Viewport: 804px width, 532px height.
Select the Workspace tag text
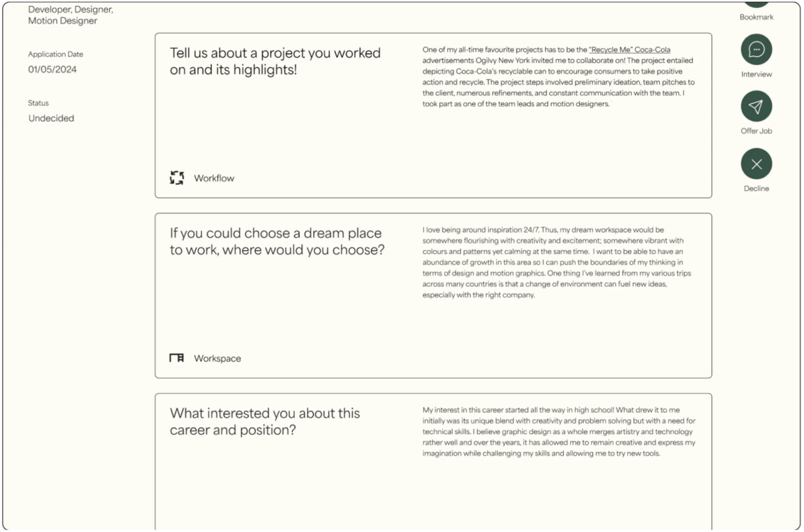pyautogui.click(x=217, y=358)
